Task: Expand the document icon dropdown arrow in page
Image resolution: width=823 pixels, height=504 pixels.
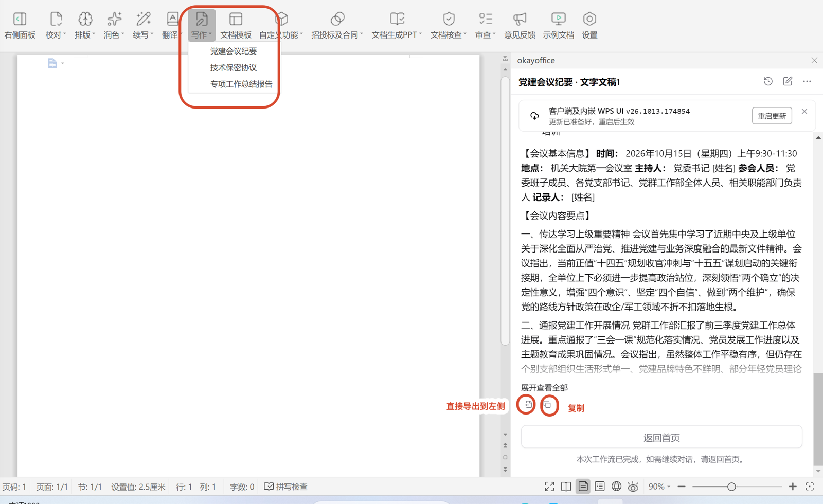Action: pyautogui.click(x=63, y=63)
